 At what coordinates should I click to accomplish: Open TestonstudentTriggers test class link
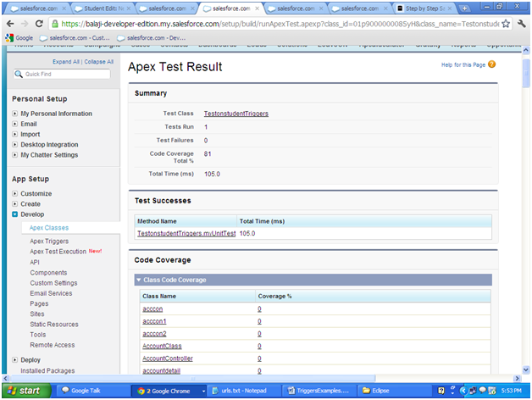(236, 114)
